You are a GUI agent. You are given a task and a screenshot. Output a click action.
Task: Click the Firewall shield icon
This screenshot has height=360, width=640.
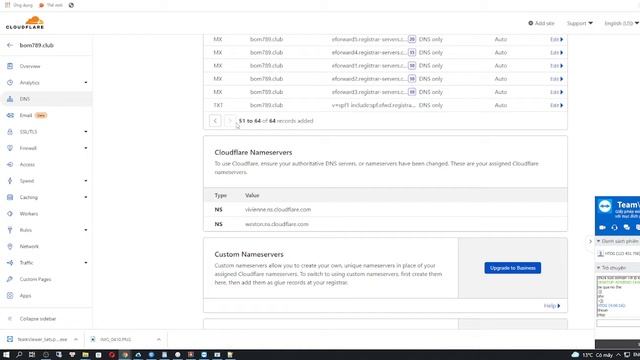click(10, 148)
